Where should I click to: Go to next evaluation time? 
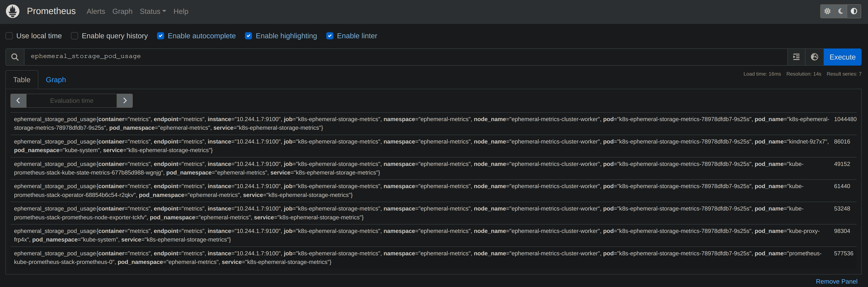[x=125, y=100]
